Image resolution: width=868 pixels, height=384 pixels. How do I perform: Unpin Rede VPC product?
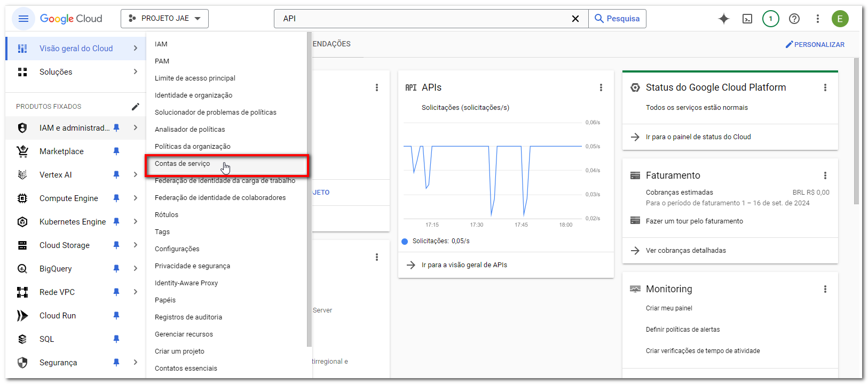116,292
